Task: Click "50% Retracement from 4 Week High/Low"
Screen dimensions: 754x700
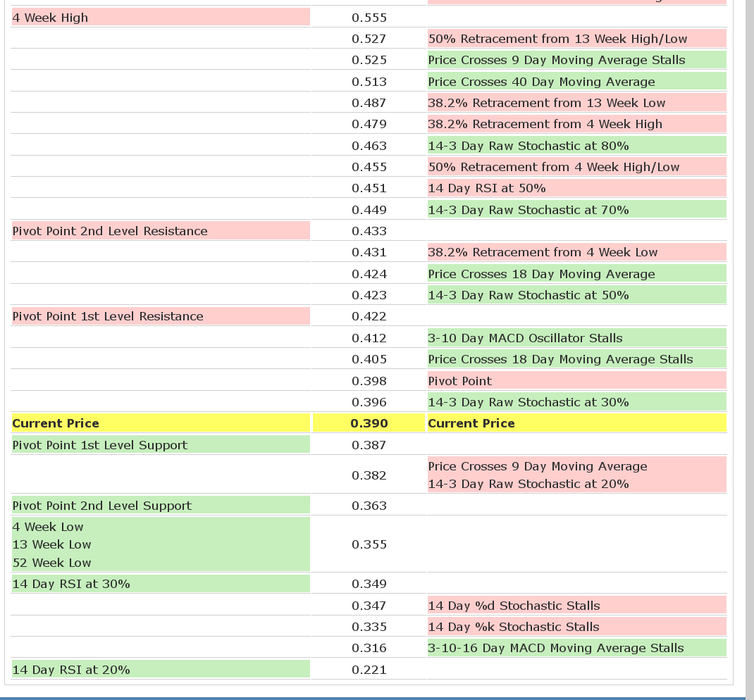Action: coord(553,167)
